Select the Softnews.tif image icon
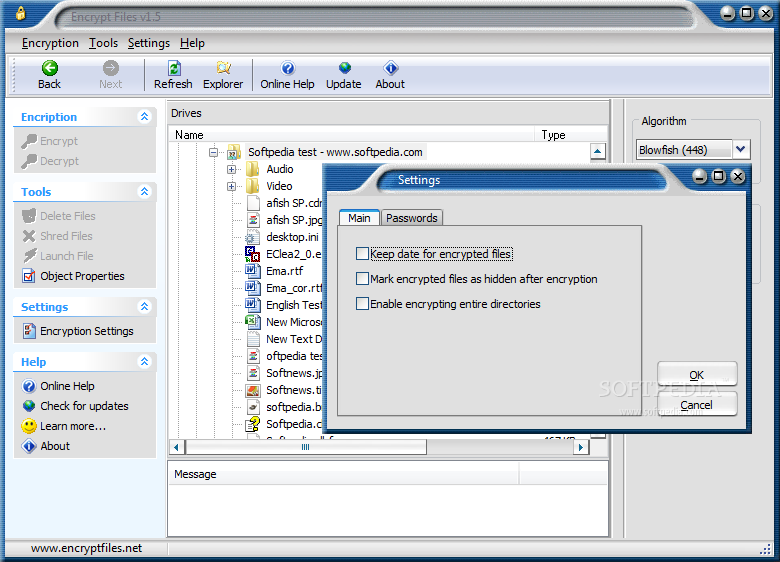 tap(253, 390)
